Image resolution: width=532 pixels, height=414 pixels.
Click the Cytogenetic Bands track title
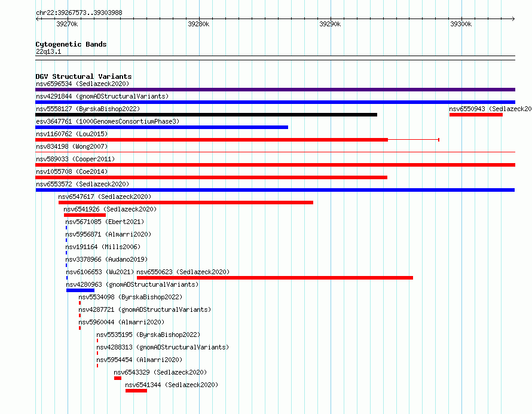point(71,44)
